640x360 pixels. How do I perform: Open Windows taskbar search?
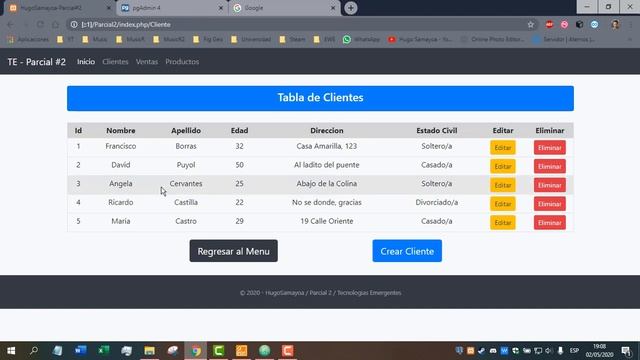pyautogui.click(x=34, y=351)
